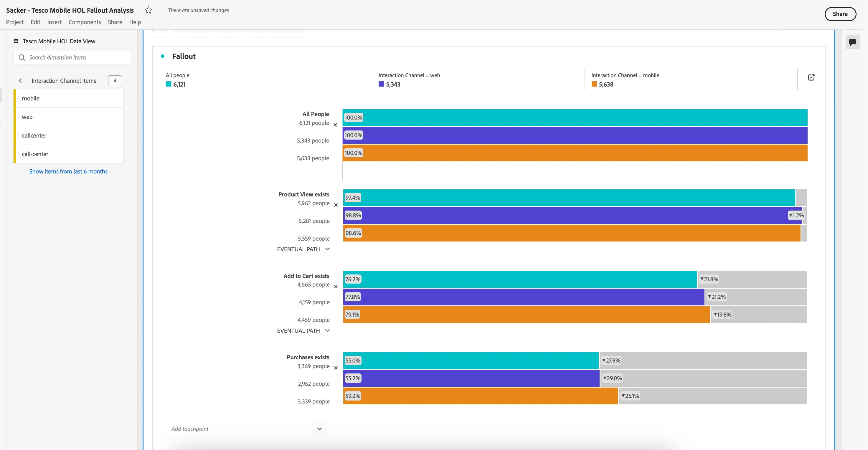Open the Insert menu

click(x=54, y=22)
